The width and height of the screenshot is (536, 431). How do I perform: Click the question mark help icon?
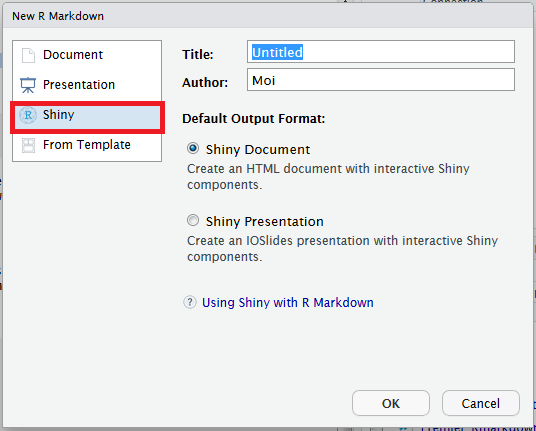(190, 302)
